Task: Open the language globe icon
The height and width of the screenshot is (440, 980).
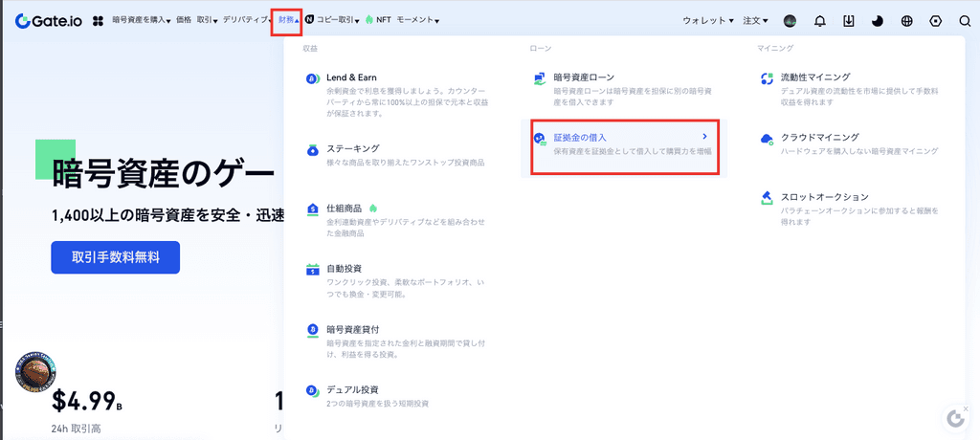Action: [x=907, y=21]
